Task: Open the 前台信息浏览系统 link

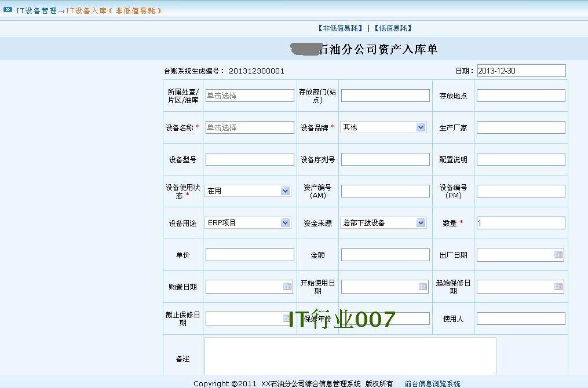Action: tap(432, 383)
